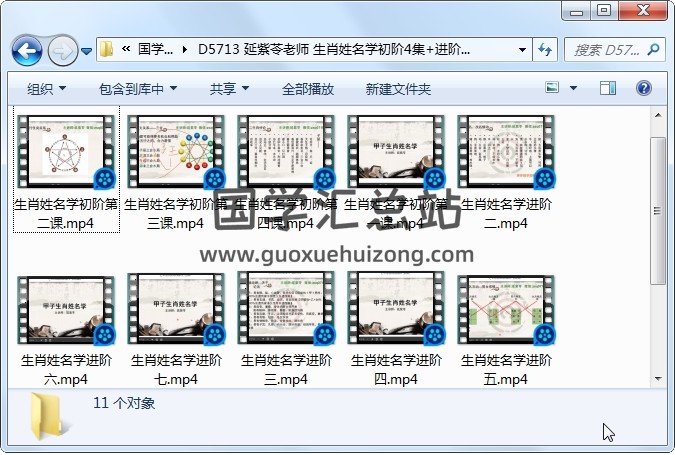This screenshot has height=455, width=675.
Task: Change view with the view icon
Action: tap(552, 88)
